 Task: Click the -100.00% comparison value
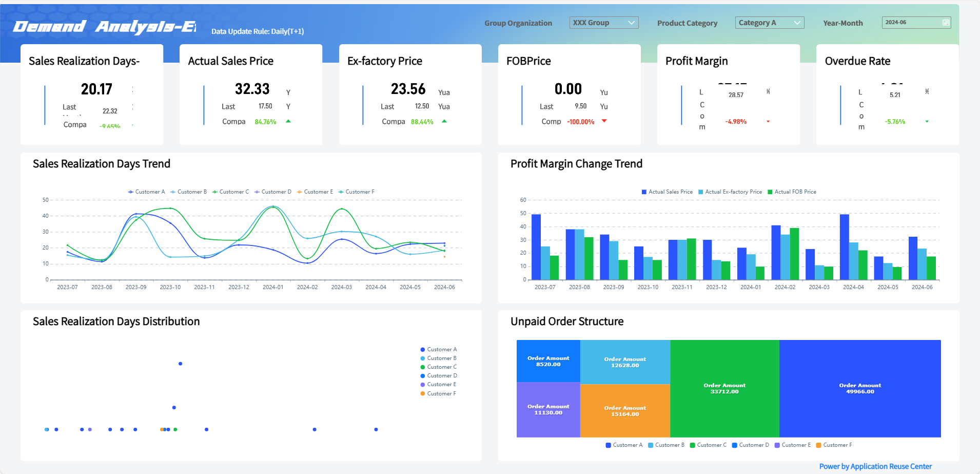pos(581,122)
